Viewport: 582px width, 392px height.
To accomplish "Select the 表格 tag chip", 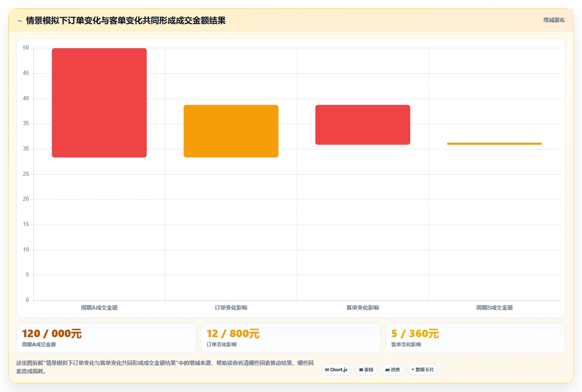I will point(366,370).
